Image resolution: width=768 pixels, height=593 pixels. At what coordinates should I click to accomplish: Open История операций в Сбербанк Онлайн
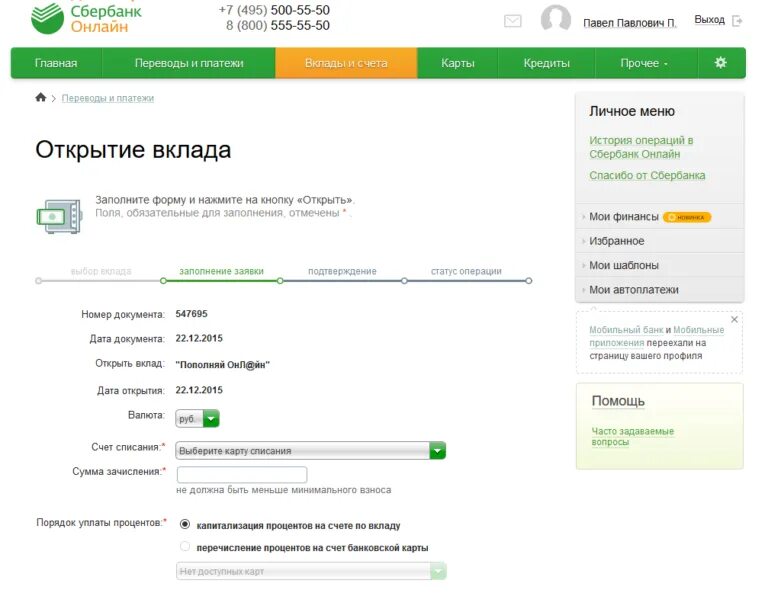tap(641, 147)
